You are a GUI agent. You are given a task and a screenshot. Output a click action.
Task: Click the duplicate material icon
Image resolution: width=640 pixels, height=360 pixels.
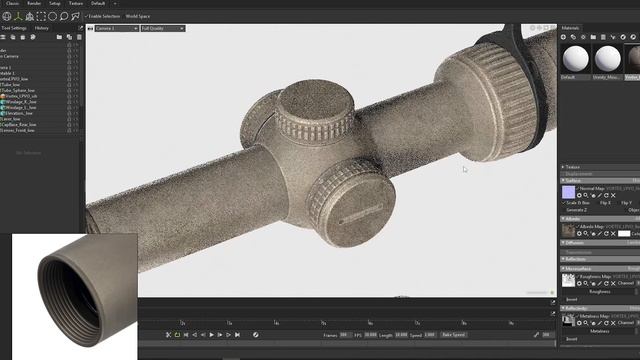pyautogui.click(x=573, y=37)
